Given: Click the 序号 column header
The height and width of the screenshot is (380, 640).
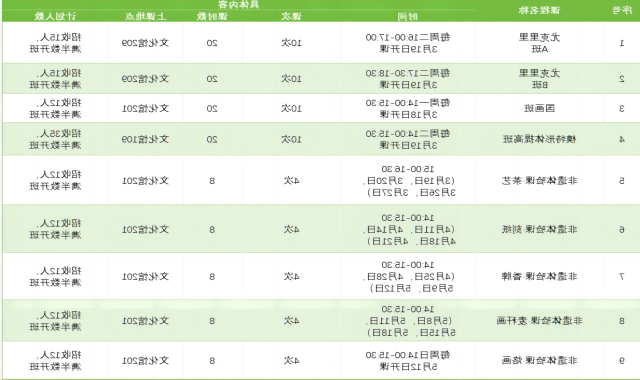Looking at the screenshot, I should click(x=622, y=10).
